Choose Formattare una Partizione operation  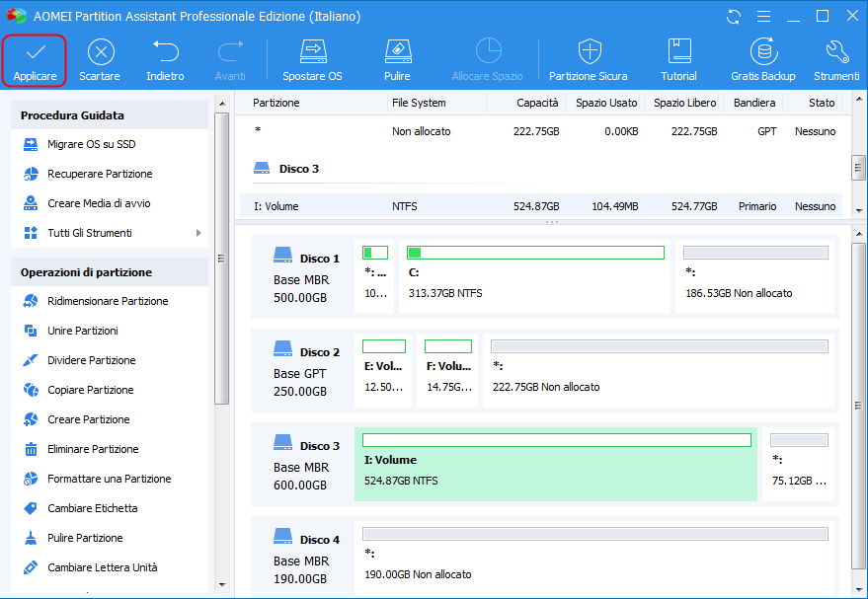click(109, 479)
